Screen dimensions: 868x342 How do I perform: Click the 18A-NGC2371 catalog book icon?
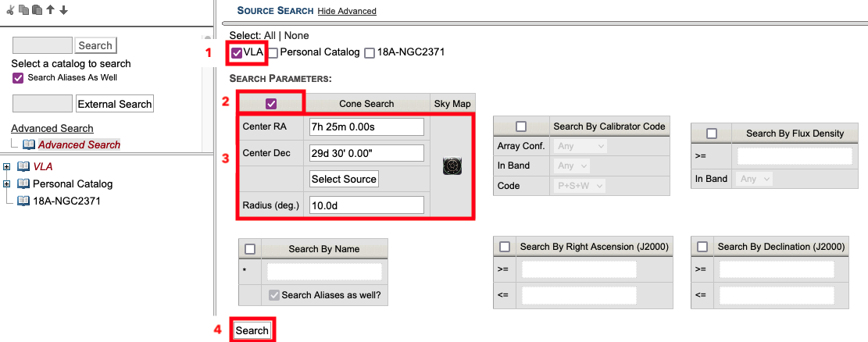point(23,201)
